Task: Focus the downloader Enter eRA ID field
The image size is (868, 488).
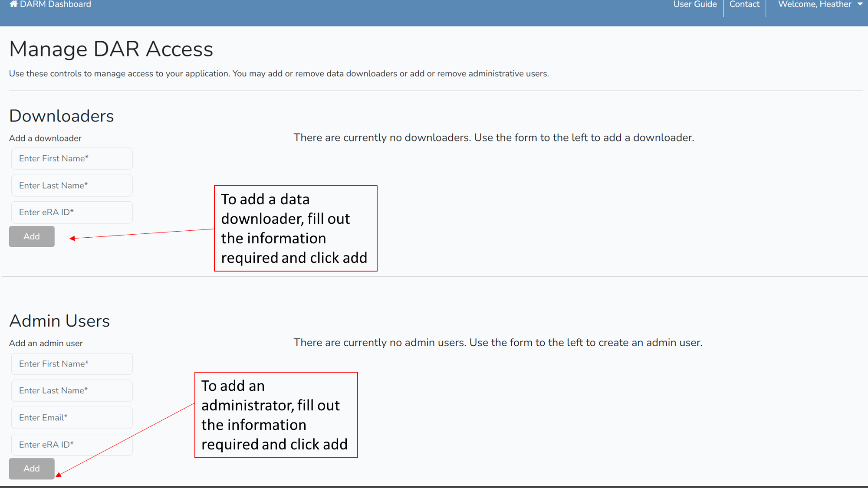Action: click(x=72, y=213)
